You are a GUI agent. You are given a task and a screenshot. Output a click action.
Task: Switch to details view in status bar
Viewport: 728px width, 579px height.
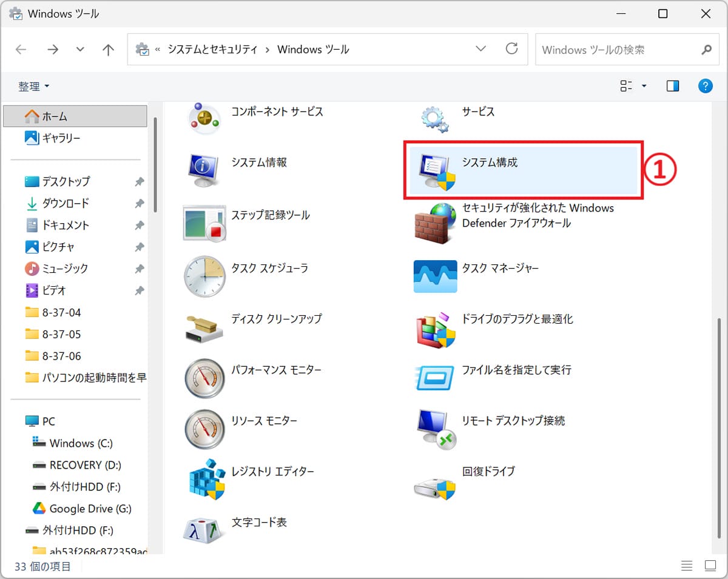(x=687, y=566)
